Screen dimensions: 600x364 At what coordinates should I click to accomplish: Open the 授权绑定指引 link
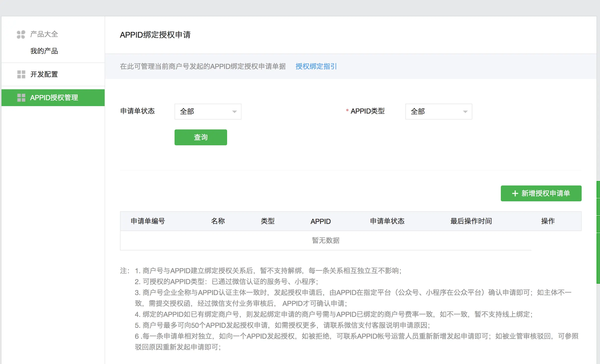click(x=316, y=66)
